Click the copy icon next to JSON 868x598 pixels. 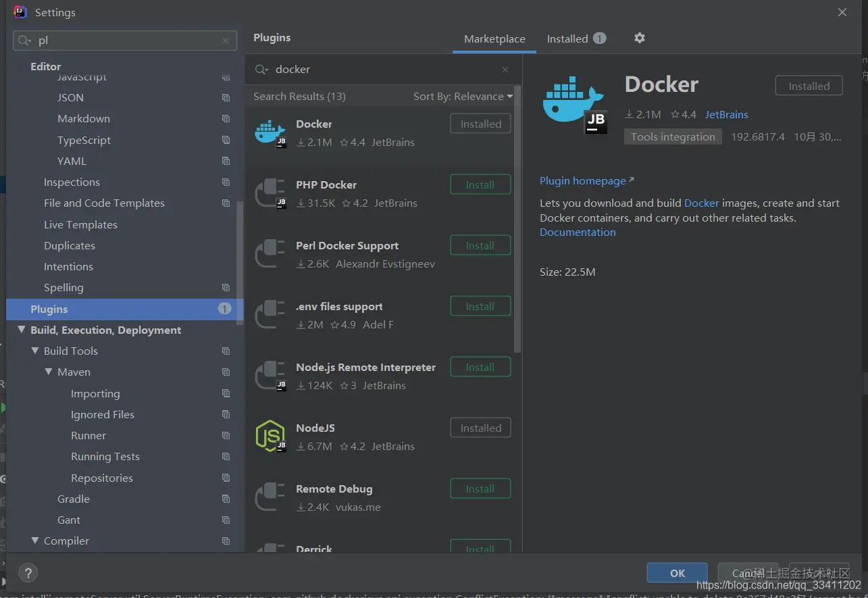(x=226, y=98)
